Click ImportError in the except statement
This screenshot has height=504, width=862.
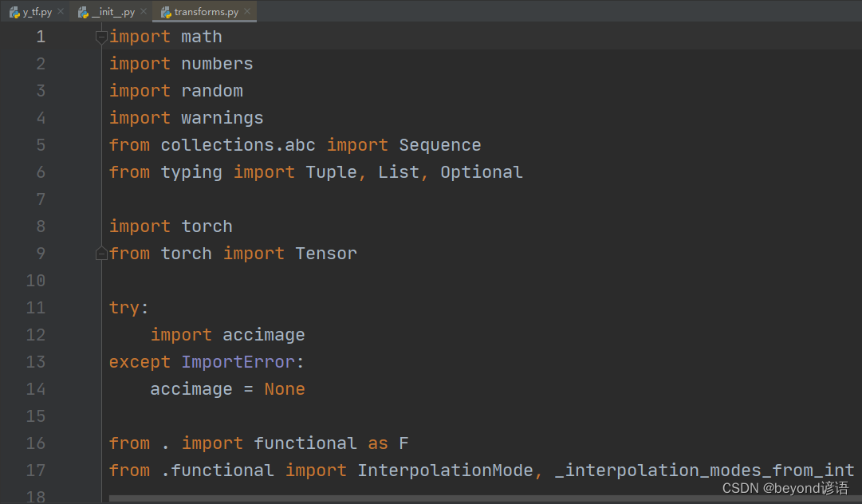coord(238,362)
